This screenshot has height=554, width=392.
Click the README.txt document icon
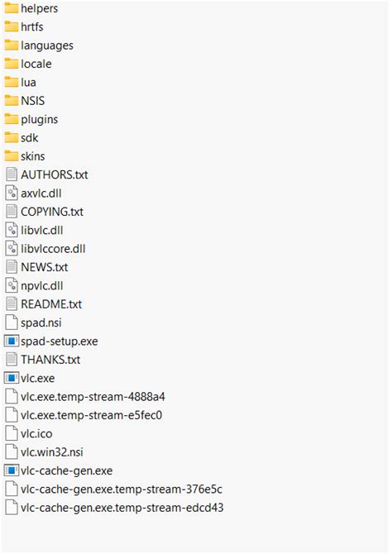click(12, 303)
